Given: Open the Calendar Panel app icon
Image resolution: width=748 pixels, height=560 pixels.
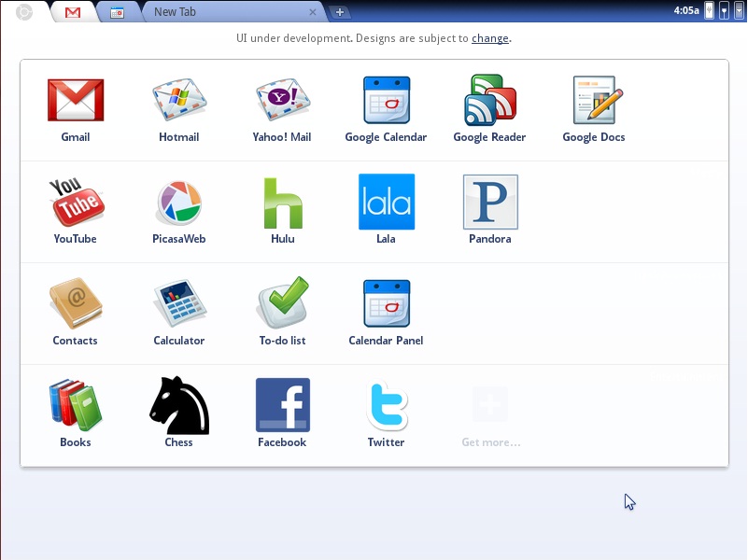Looking at the screenshot, I should (387, 303).
